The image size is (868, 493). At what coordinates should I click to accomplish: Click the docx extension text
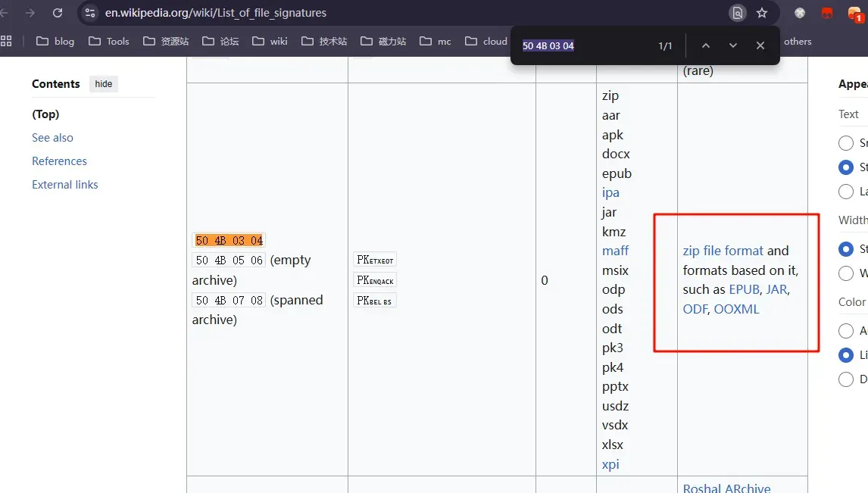(x=616, y=154)
